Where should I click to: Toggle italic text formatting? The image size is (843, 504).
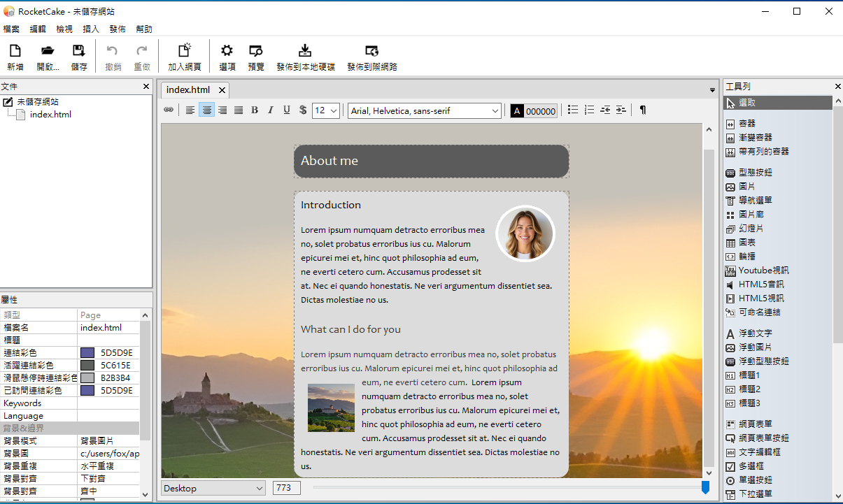[271, 110]
